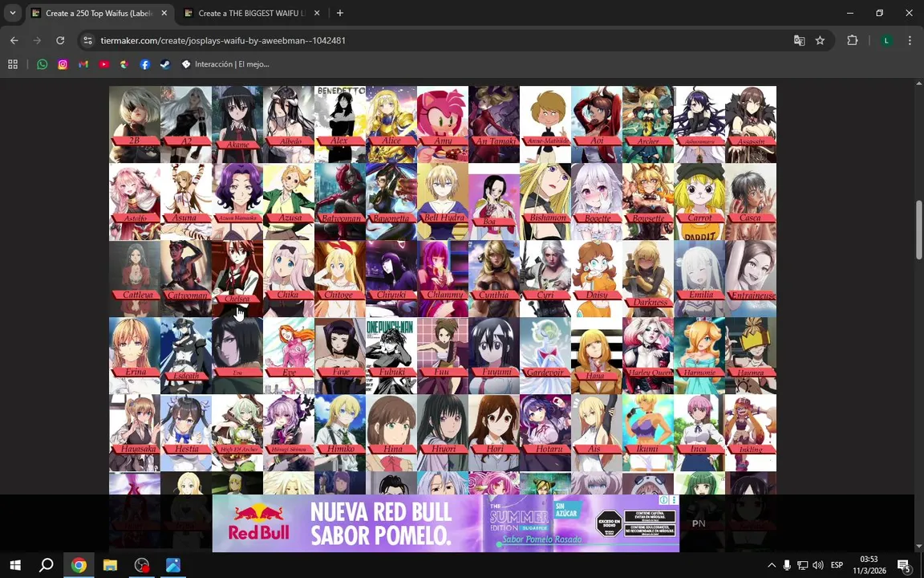Show hidden system tray icons
The height and width of the screenshot is (578, 924).
(772, 566)
